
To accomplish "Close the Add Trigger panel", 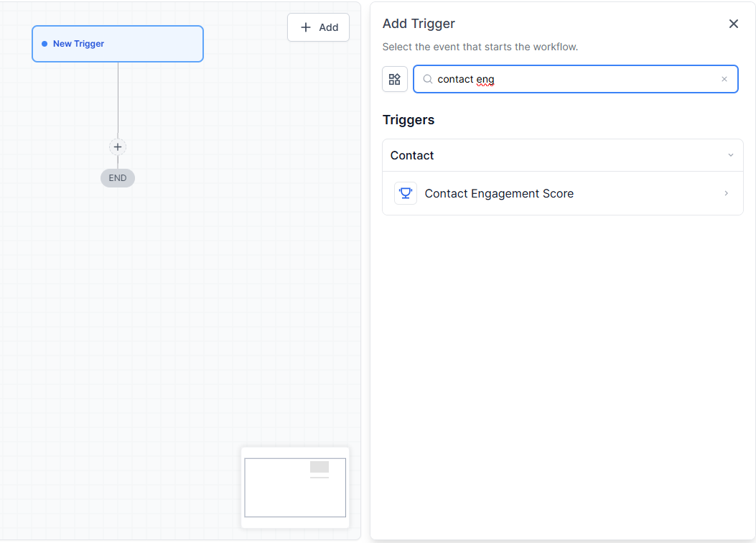I will coord(734,24).
